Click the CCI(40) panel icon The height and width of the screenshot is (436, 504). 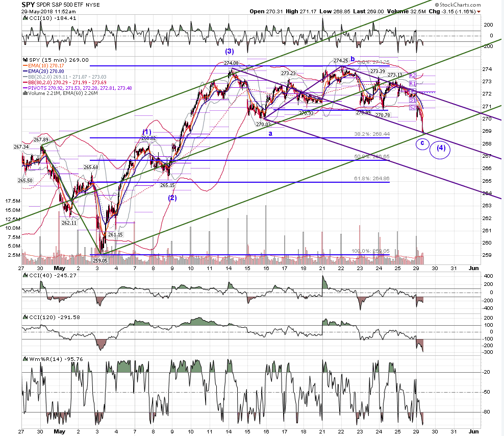(x=25, y=276)
